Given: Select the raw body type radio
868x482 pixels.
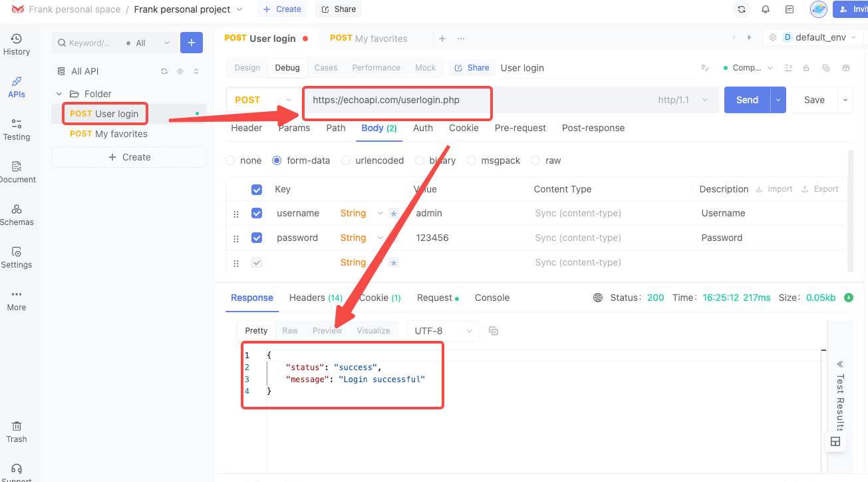Looking at the screenshot, I should (x=535, y=160).
